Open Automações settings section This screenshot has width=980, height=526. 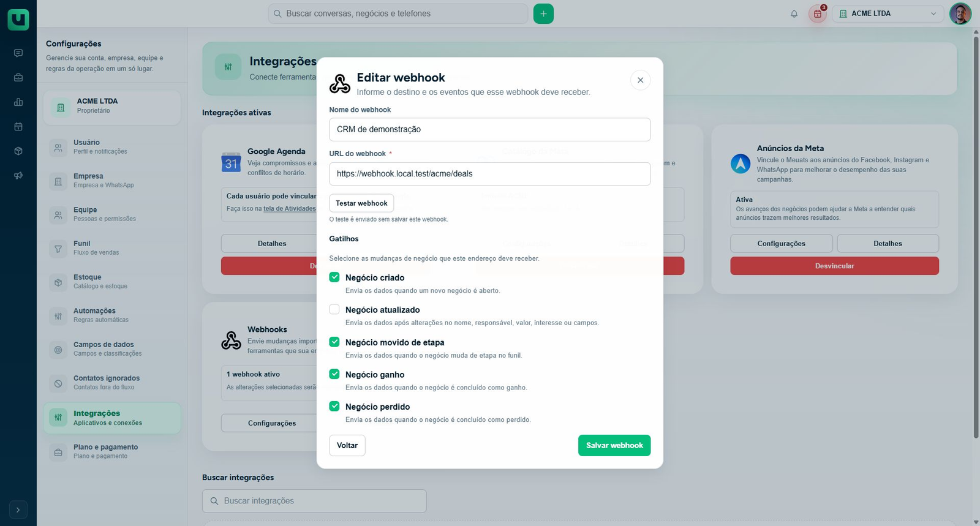click(x=112, y=315)
